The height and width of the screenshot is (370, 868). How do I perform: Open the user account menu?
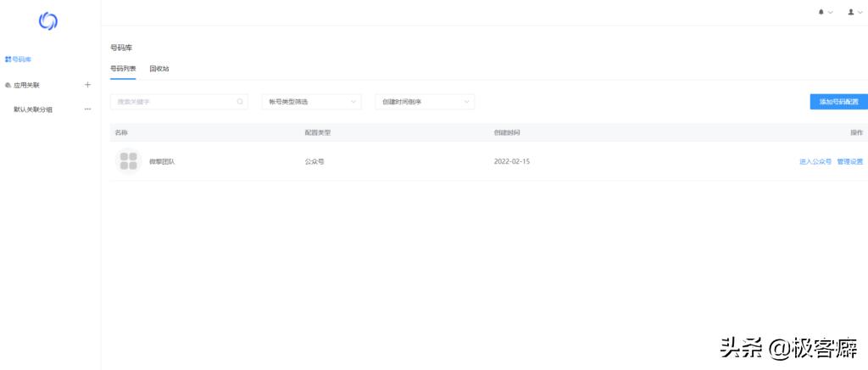tap(855, 12)
